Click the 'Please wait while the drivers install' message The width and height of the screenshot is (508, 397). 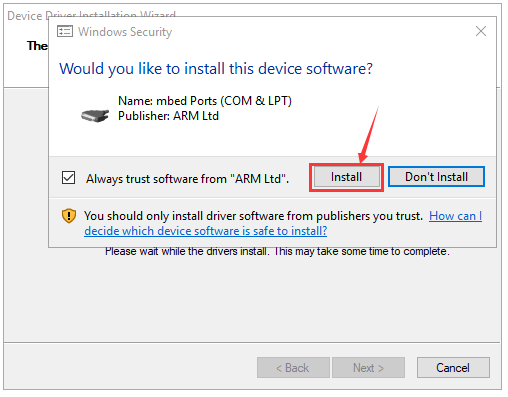point(277,251)
